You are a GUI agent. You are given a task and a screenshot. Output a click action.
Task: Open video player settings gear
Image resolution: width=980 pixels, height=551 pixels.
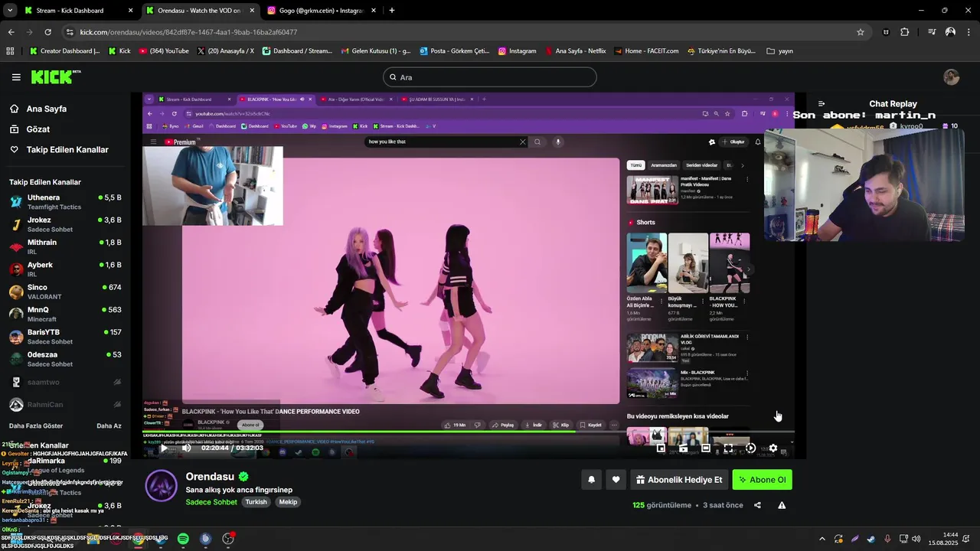point(773,448)
